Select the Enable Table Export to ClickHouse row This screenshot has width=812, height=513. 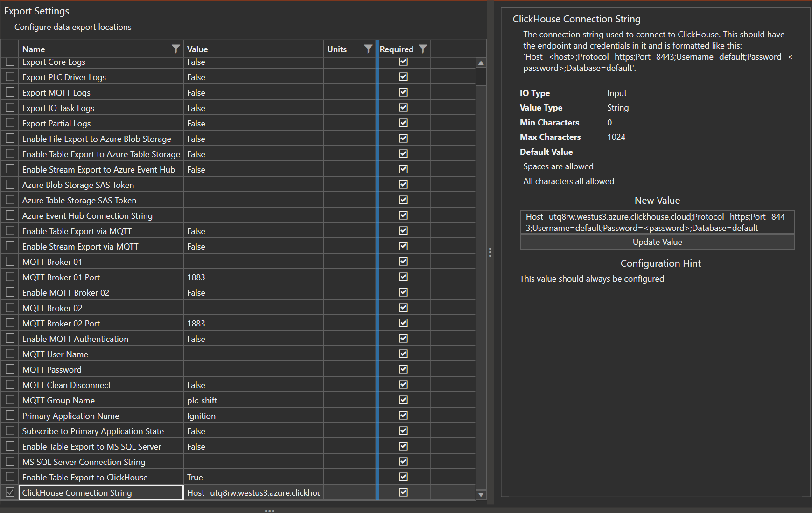click(x=85, y=478)
